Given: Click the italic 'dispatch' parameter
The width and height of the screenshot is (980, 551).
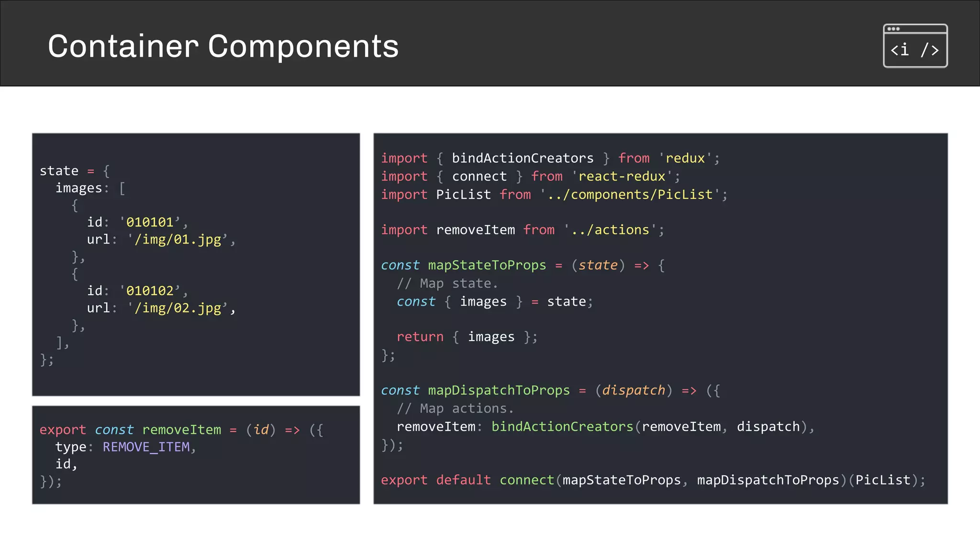Looking at the screenshot, I should (634, 390).
